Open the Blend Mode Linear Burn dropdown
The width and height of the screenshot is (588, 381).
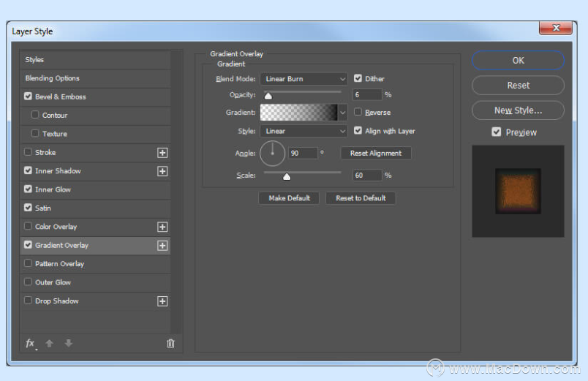(x=304, y=79)
